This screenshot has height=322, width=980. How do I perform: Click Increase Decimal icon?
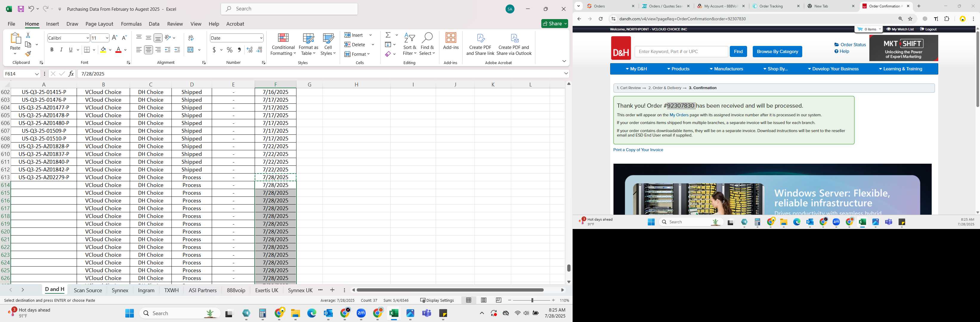coord(250,50)
